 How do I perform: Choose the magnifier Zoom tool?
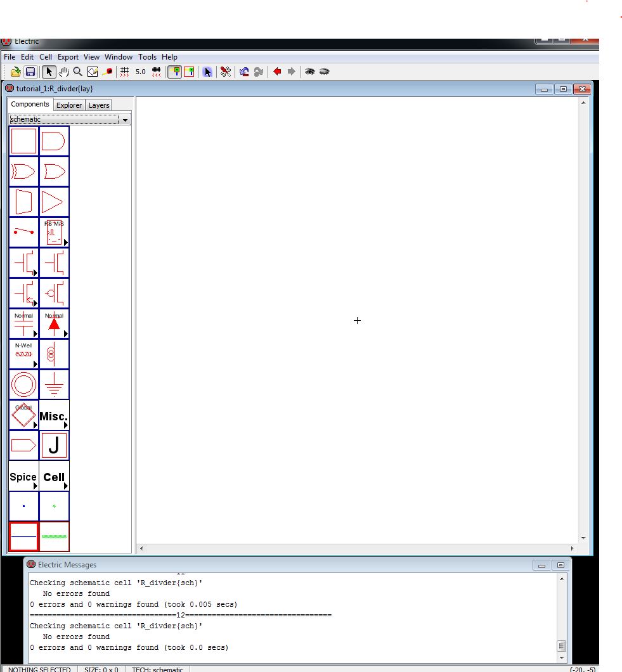pyautogui.click(x=77, y=72)
